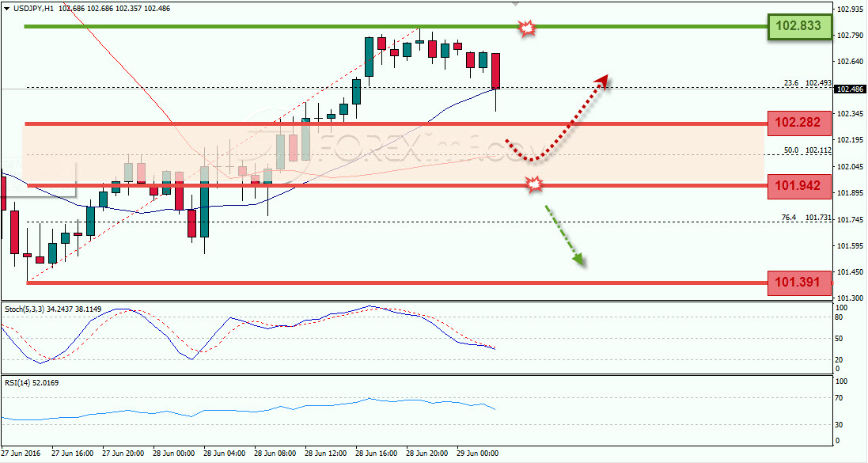Click the 102.790 price axis value
868x463 pixels.
point(851,36)
